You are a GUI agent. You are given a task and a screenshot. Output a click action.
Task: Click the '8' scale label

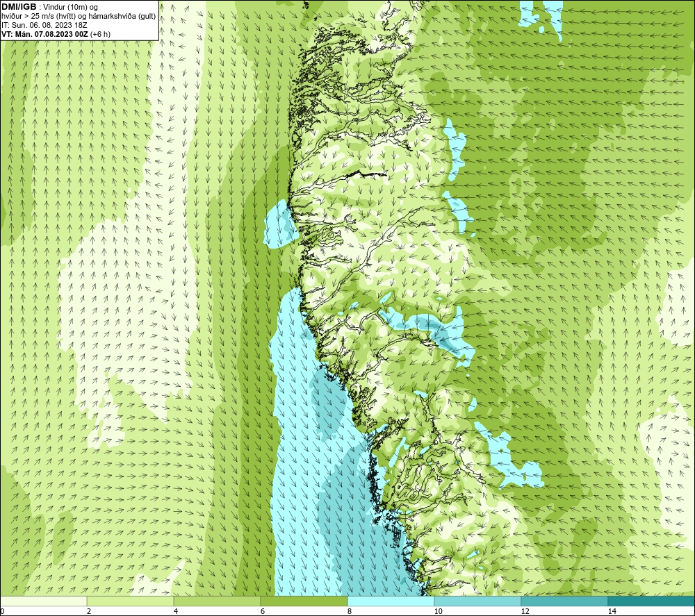coord(350,611)
